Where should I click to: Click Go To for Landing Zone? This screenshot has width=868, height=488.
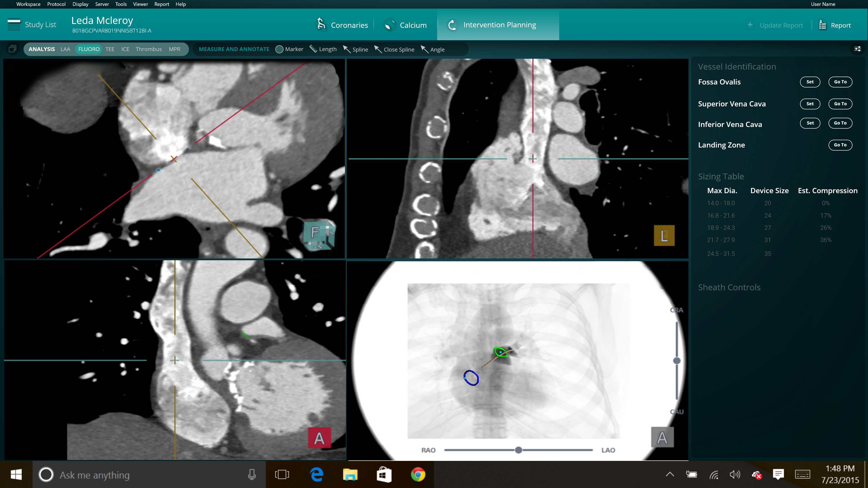coord(840,145)
